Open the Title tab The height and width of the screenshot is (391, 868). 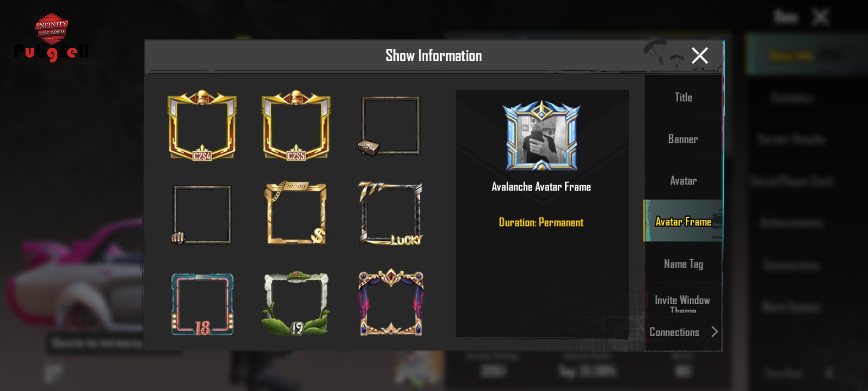[683, 97]
